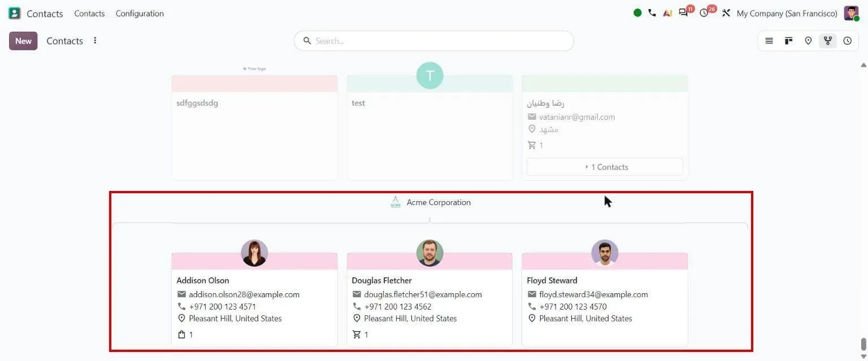Select the hierarchy view
The image size is (868, 361).
coord(827,41)
